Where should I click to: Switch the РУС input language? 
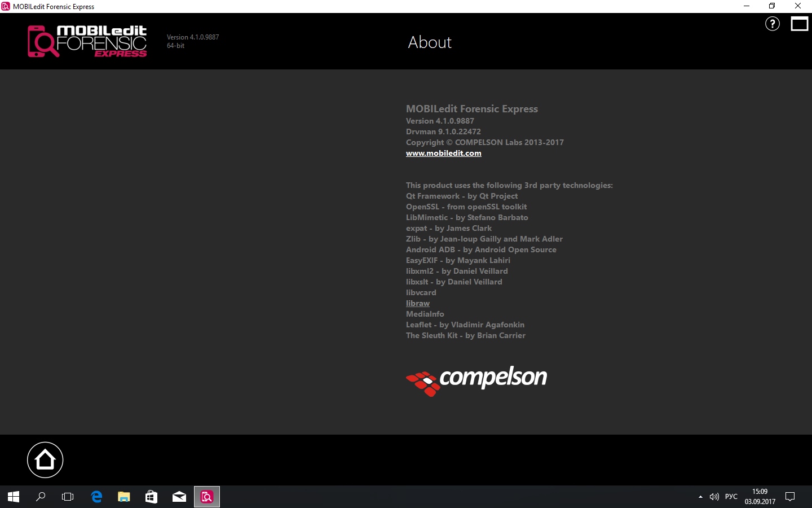(x=731, y=497)
